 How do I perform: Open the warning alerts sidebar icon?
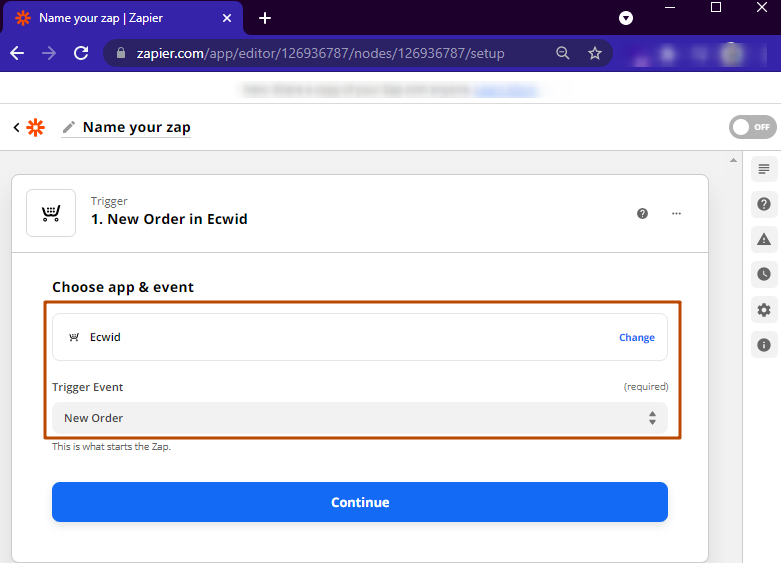(x=764, y=240)
